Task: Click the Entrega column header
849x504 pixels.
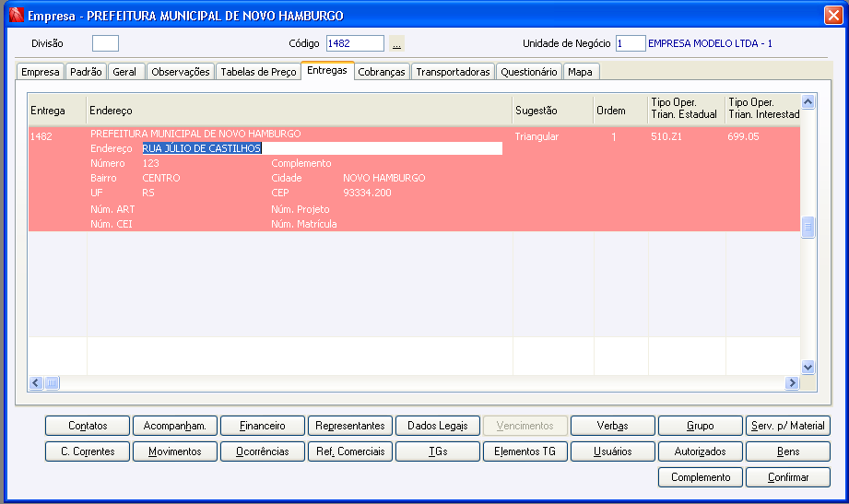Action: [57, 111]
